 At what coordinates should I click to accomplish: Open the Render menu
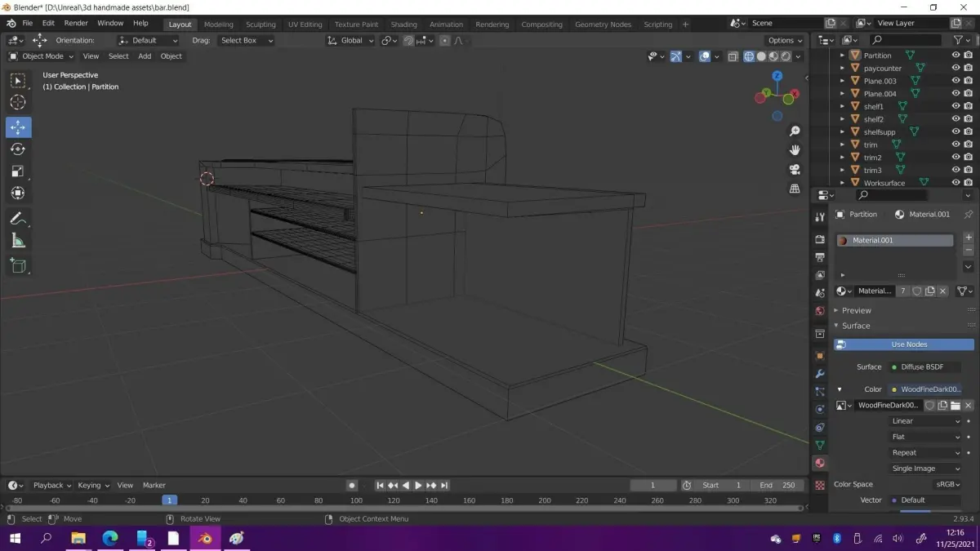76,24
